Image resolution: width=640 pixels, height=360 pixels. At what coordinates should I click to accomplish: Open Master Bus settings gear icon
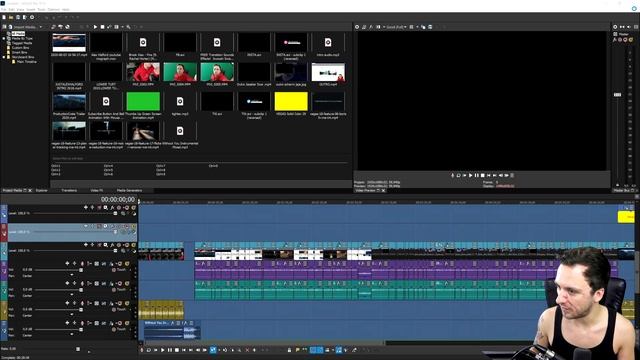coord(615,27)
